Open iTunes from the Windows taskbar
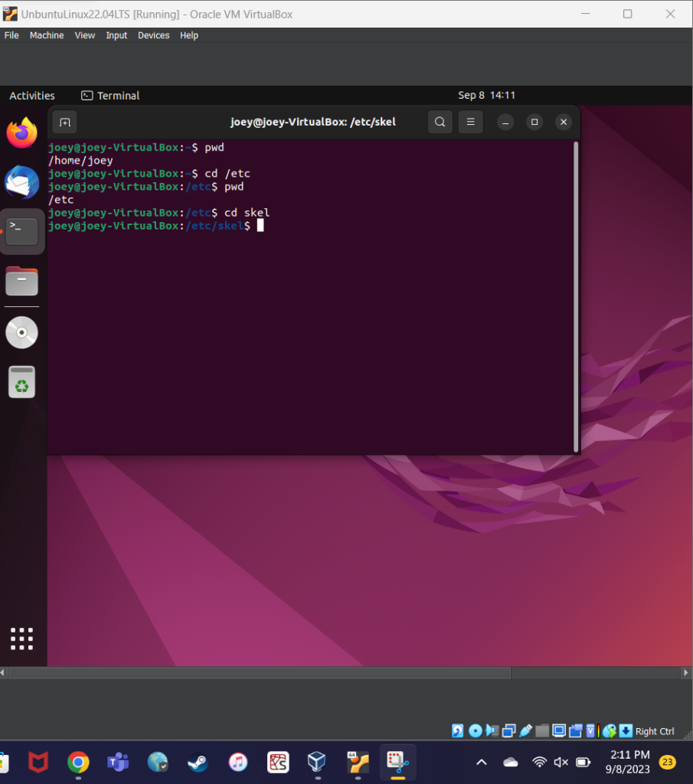The width and height of the screenshot is (693, 784). click(x=238, y=763)
